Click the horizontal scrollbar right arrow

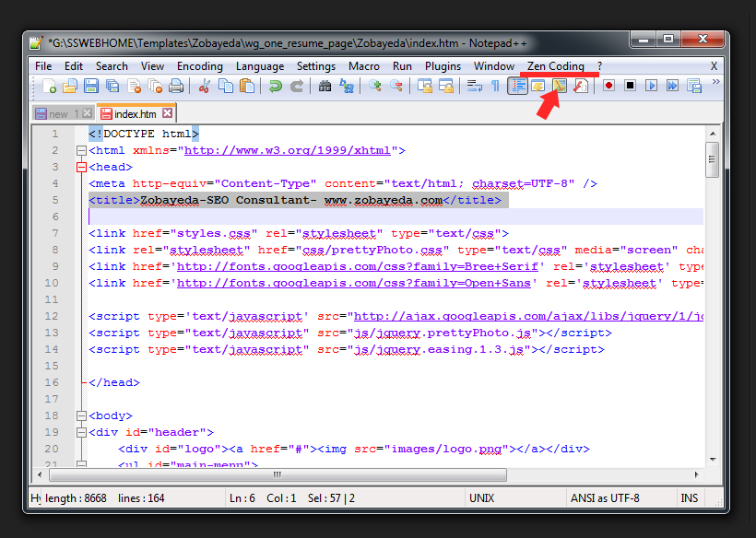point(697,475)
